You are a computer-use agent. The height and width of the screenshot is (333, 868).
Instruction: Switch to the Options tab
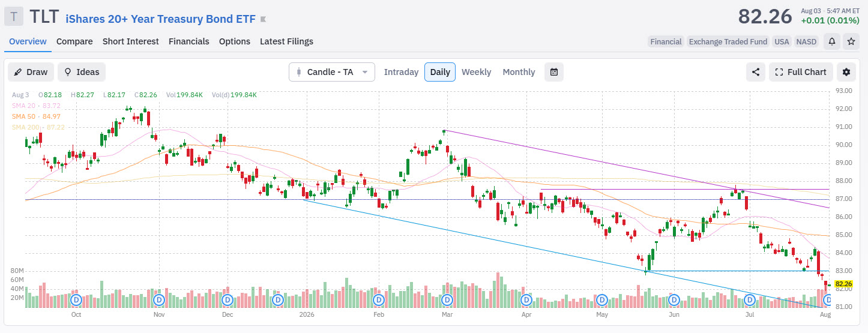(235, 41)
